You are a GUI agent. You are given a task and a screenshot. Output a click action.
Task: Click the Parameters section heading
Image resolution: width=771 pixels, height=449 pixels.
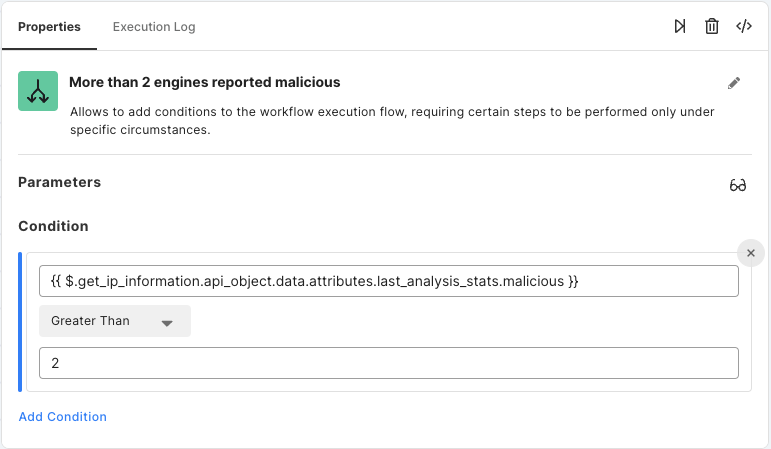pos(59,182)
